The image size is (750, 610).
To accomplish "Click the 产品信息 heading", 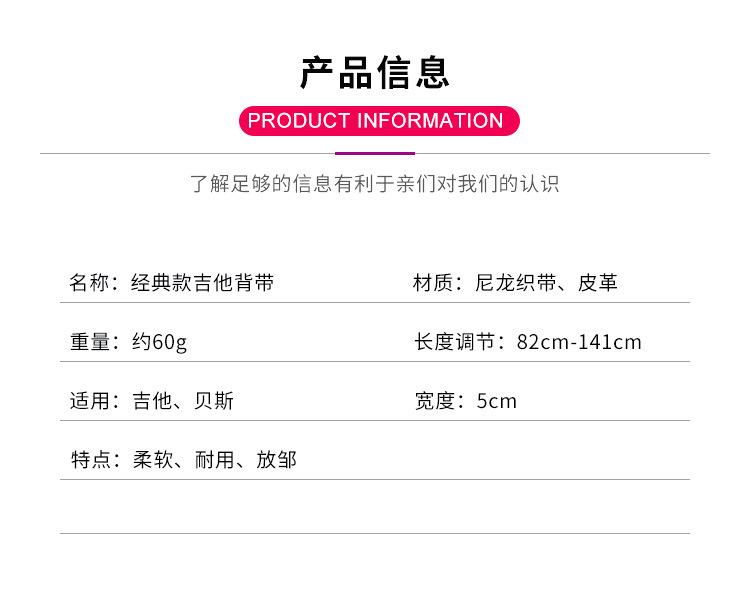I will 375,73.
